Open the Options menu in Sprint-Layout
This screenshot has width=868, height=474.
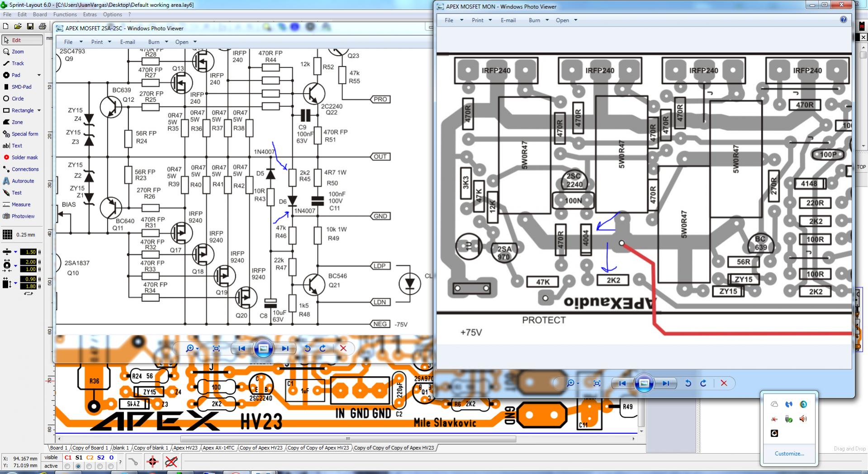[113, 14]
